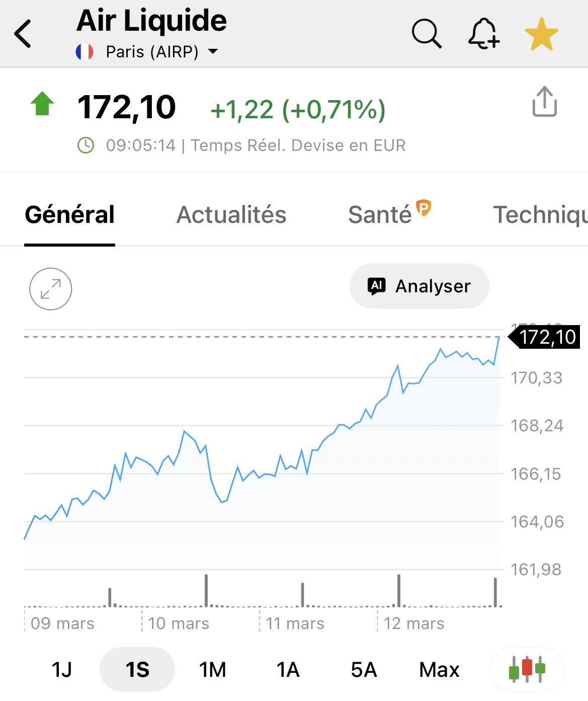This screenshot has width=588, height=701.
Task: Show the Max chart history
Action: coord(439,670)
